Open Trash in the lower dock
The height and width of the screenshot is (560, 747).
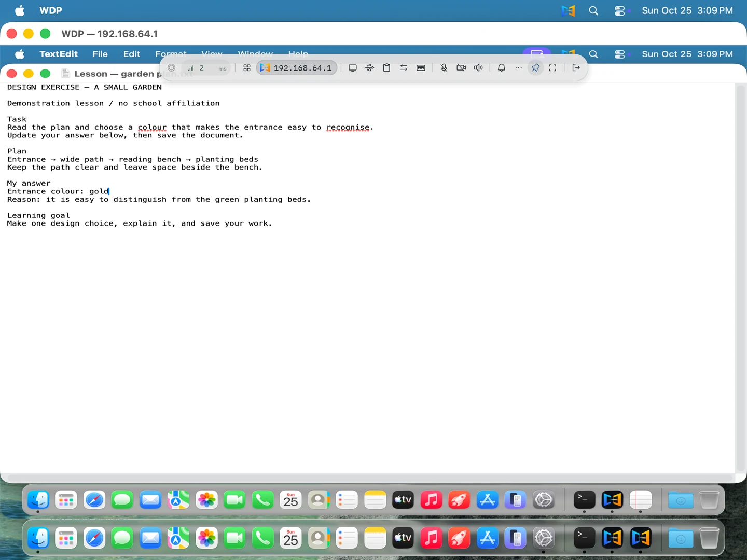709,538
